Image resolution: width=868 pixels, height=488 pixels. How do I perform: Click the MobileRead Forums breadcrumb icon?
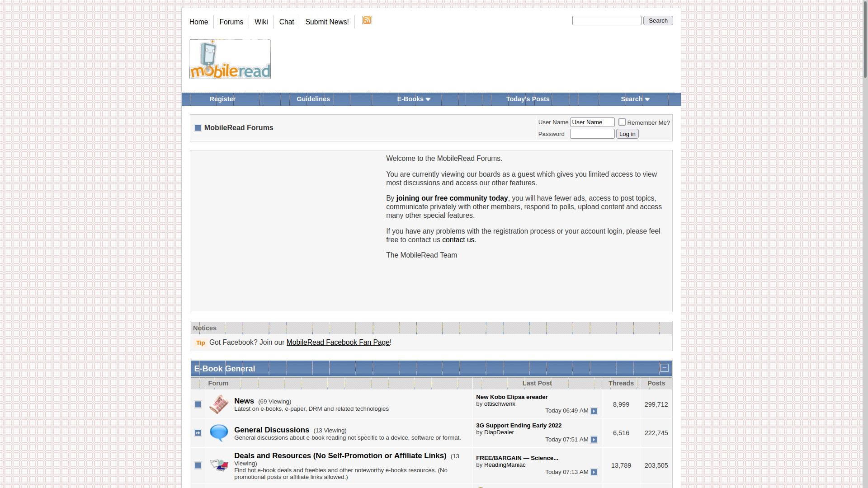pyautogui.click(x=198, y=128)
